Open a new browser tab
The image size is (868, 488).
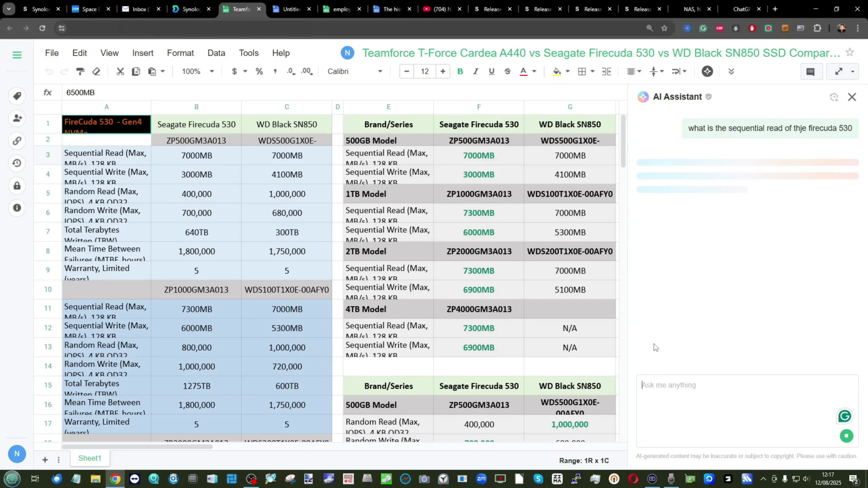[775, 9]
